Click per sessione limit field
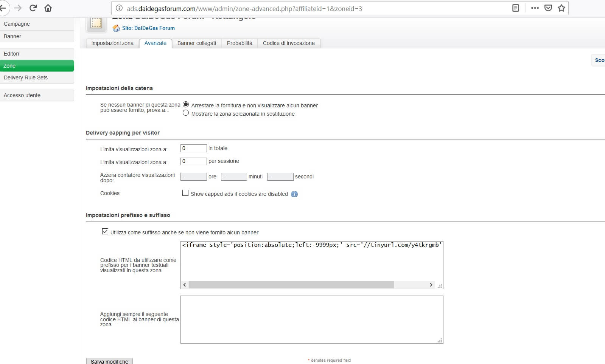This screenshot has width=605, height=364. (194, 161)
